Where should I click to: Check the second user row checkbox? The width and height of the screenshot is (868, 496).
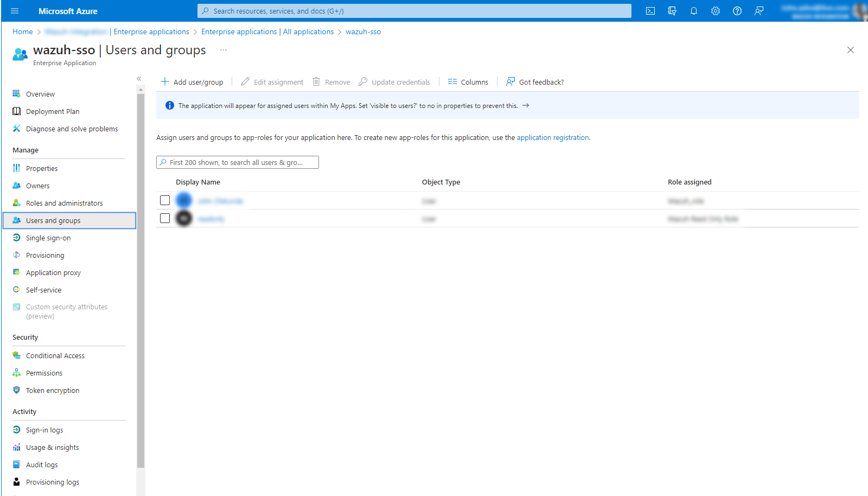165,218
